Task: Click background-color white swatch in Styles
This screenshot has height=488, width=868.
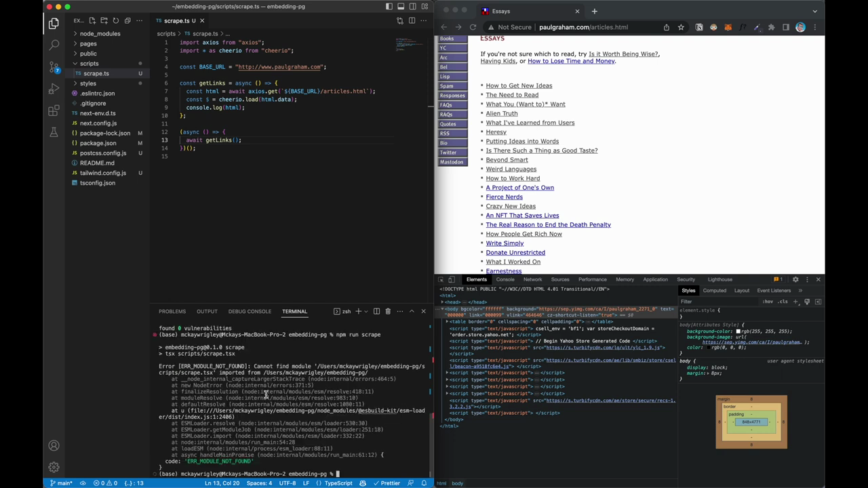Action: [x=738, y=331]
